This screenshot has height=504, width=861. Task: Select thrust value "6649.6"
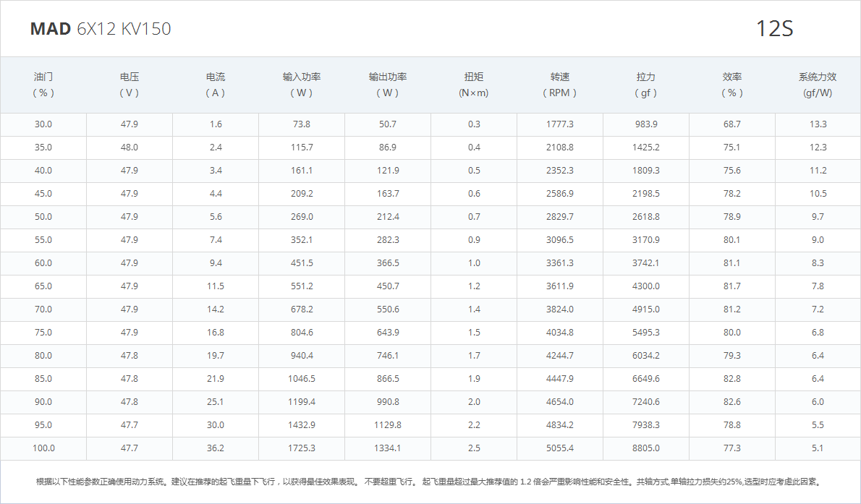click(x=645, y=377)
